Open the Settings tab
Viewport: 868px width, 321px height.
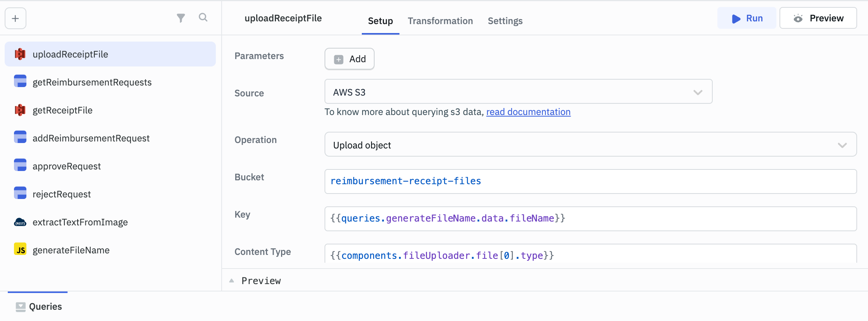[505, 21]
